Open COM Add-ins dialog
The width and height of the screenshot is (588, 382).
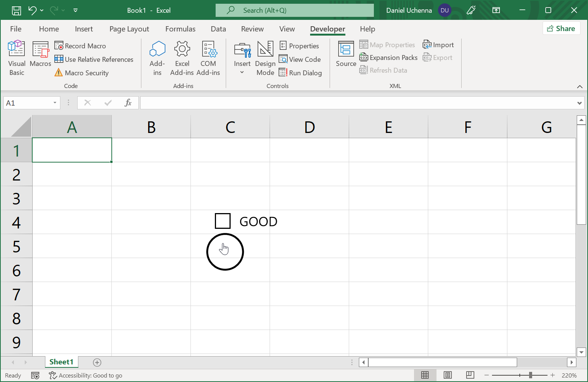coord(208,58)
